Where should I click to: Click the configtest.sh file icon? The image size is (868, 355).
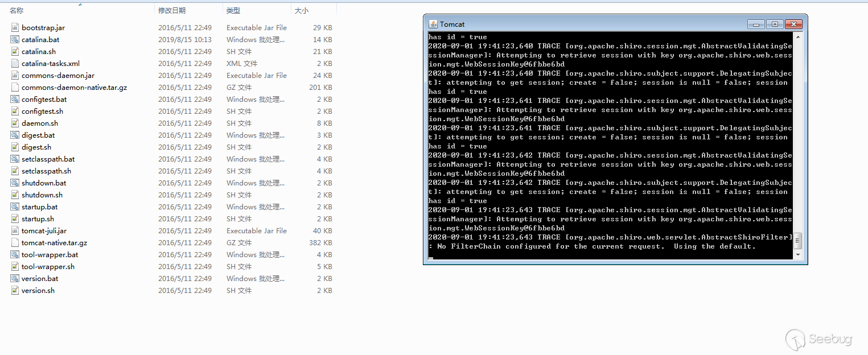pyautogui.click(x=15, y=111)
